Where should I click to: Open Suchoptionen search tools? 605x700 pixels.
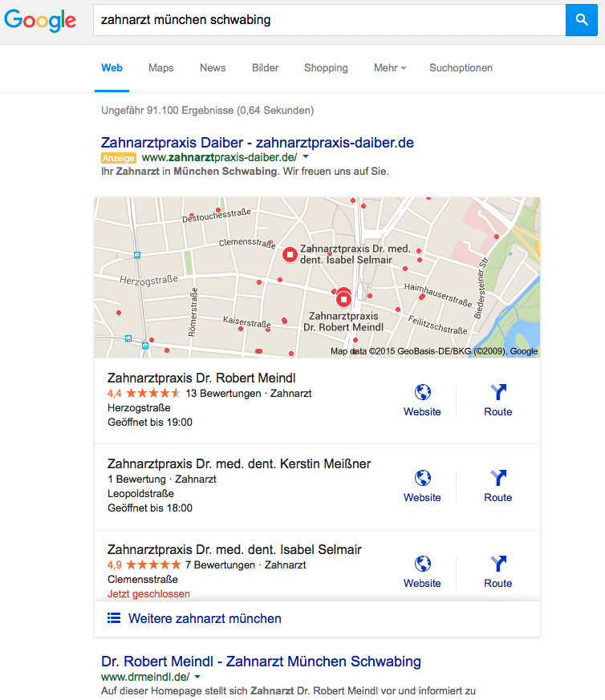[x=461, y=68]
